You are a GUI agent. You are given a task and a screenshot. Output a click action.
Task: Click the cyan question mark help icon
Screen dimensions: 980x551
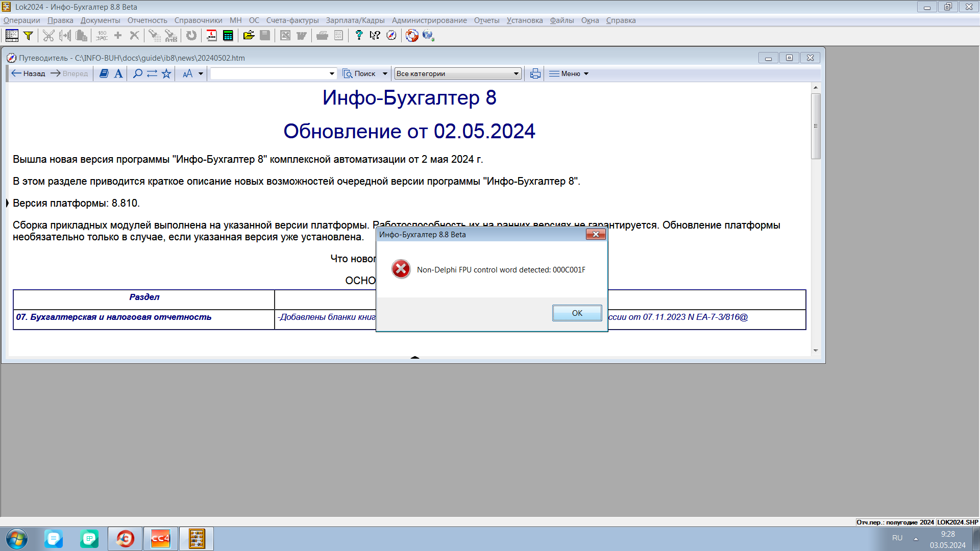click(359, 35)
